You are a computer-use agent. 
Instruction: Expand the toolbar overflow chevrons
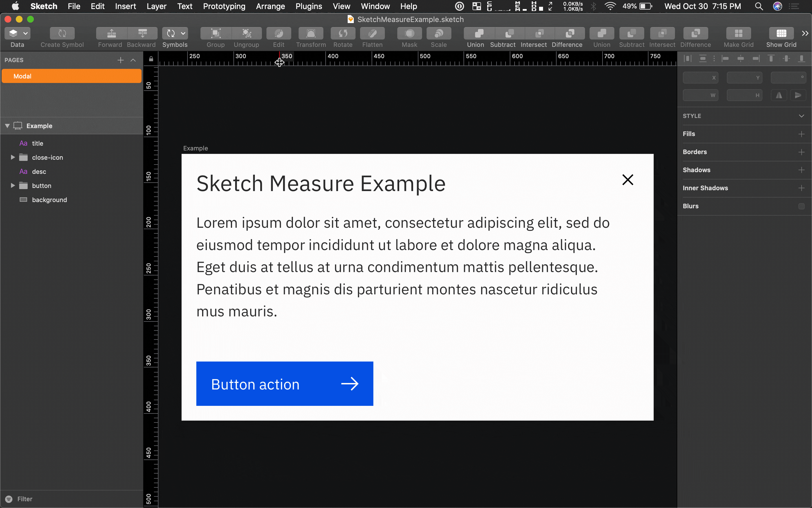[x=805, y=33]
